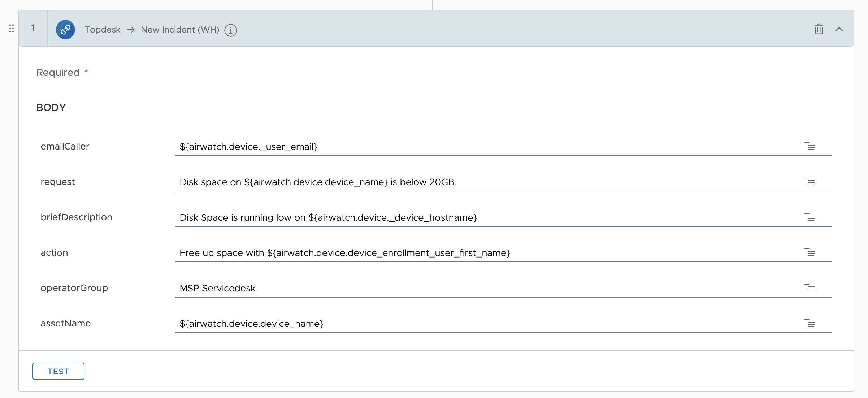Open variable picker for emailCaller field
The image size is (868, 398).
tap(810, 146)
